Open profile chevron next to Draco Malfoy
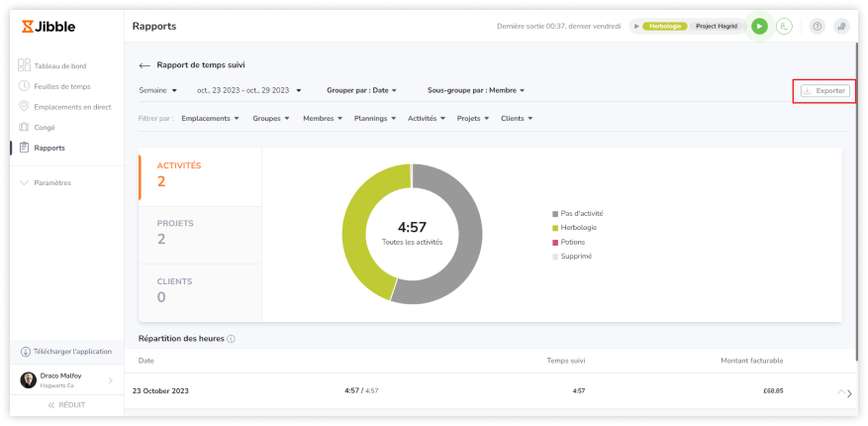Image resolution: width=868 pixels, height=426 pixels. [110, 380]
